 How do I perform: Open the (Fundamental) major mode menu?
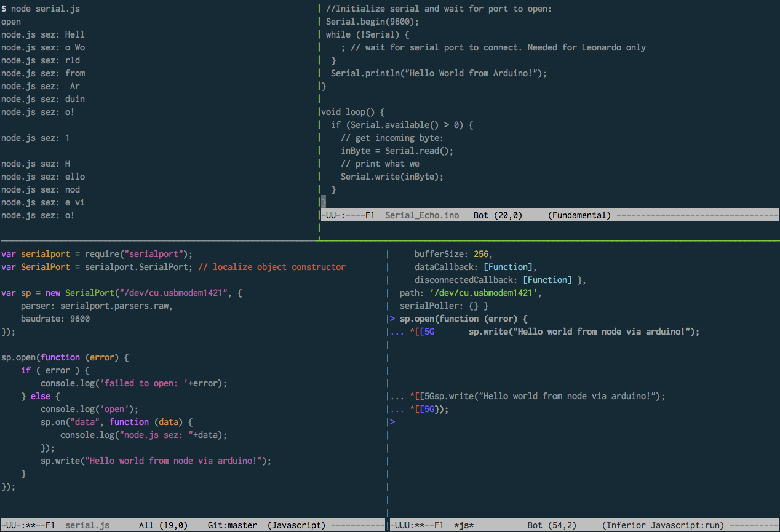pyautogui.click(x=579, y=215)
